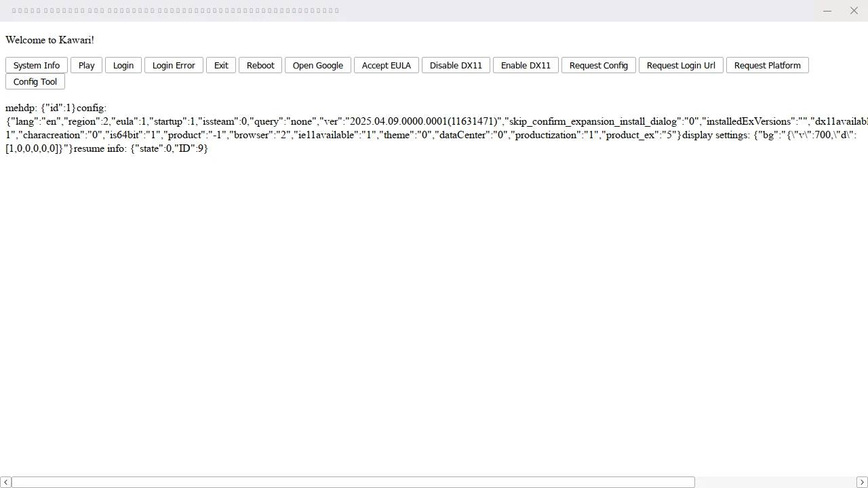Click the Request Login Url button
The width and height of the screenshot is (868, 488).
click(681, 65)
